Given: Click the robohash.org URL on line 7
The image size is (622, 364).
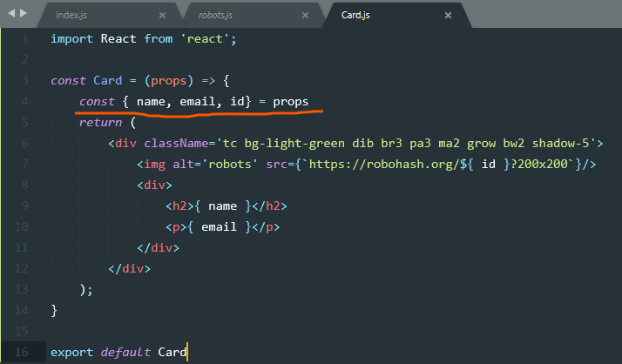Looking at the screenshot, I should [383, 165].
